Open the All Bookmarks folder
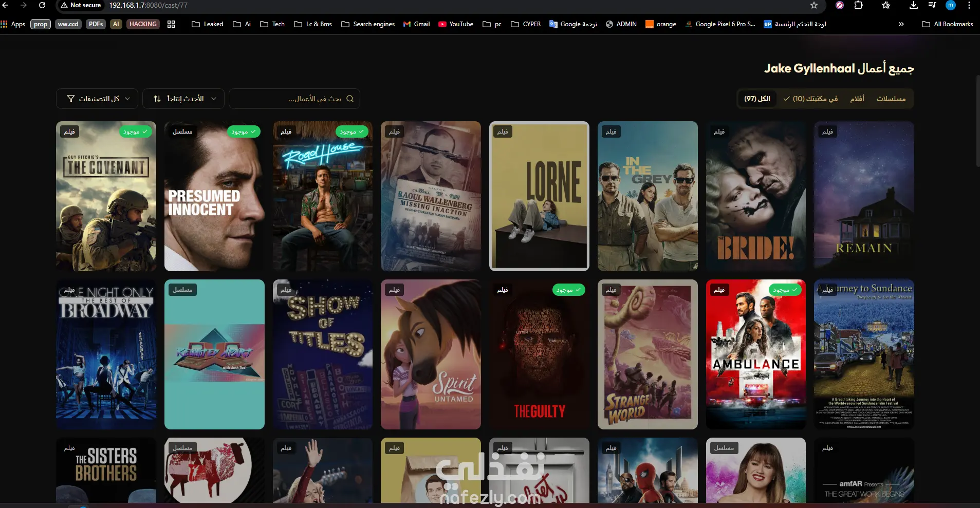The width and height of the screenshot is (980, 508). [x=948, y=24]
